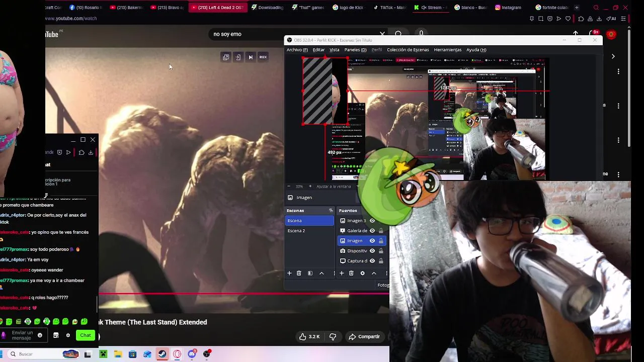Open Colección de Escenas menu

point(408,50)
